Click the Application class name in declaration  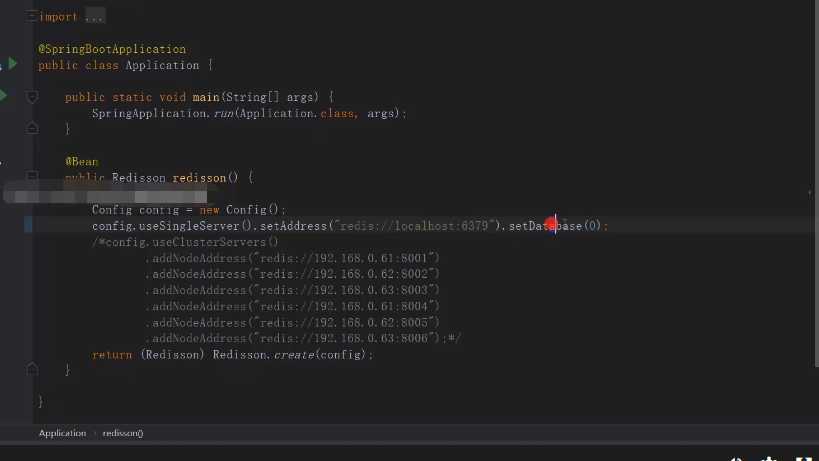pos(162,65)
